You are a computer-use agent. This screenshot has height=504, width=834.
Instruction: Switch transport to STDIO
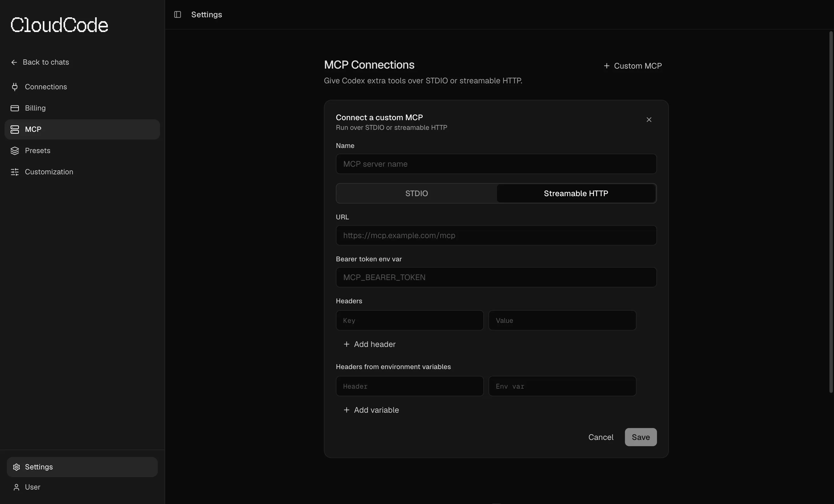(x=416, y=194)
